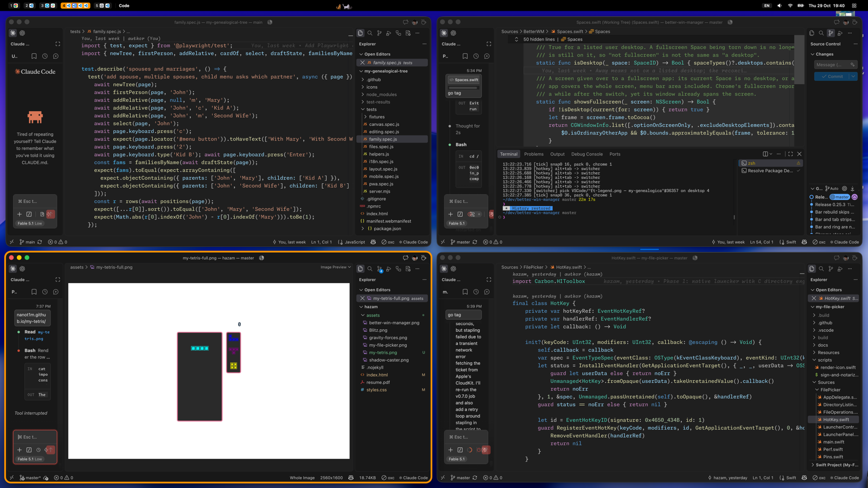Switch to the Problems tab in the terminal panel

click(x=533, y=154)
